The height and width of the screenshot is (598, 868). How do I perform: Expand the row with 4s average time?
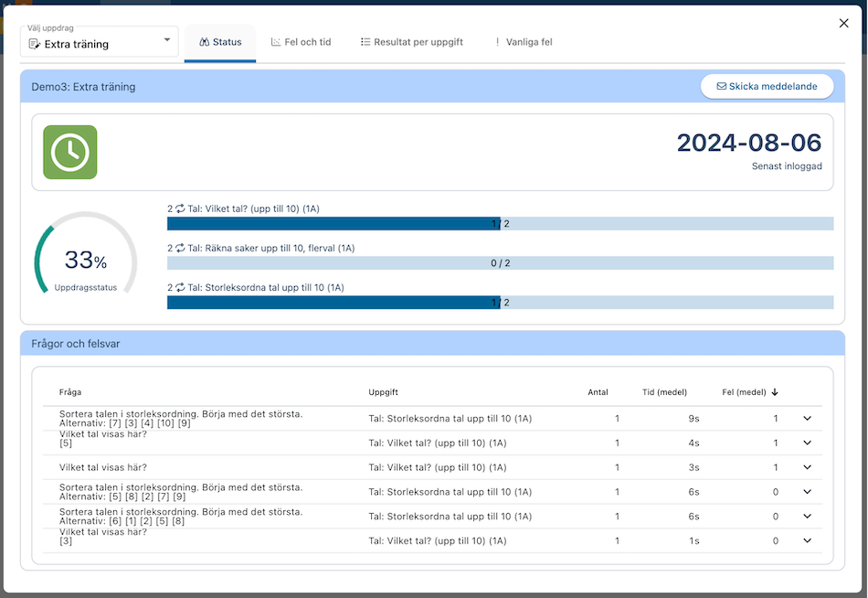(x=807, y=443)
